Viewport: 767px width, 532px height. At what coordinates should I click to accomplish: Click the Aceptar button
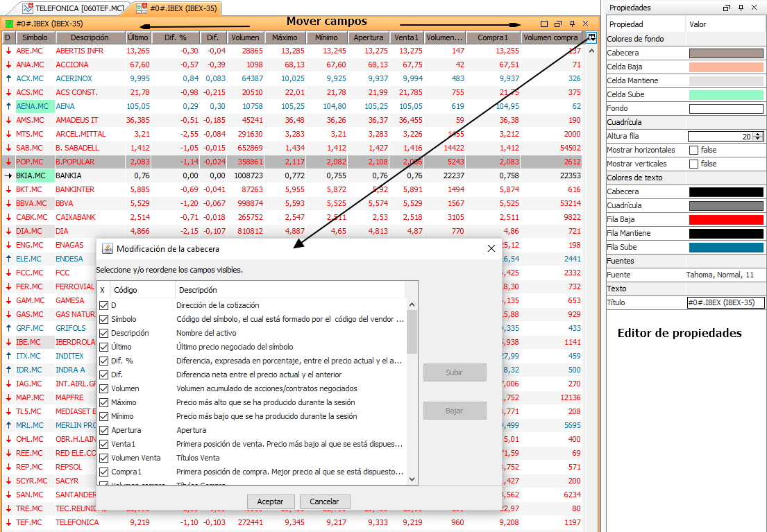270,501
